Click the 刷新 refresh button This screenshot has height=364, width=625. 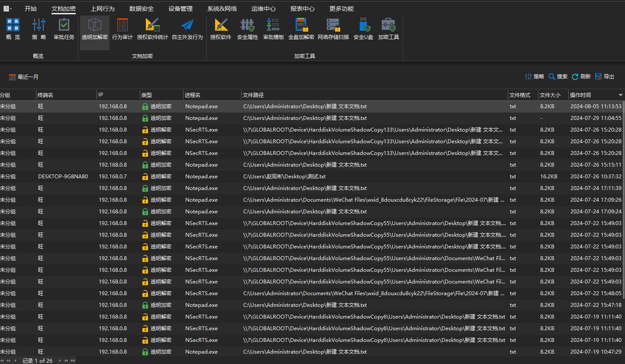pyautogui.click(x=581, y=77)
